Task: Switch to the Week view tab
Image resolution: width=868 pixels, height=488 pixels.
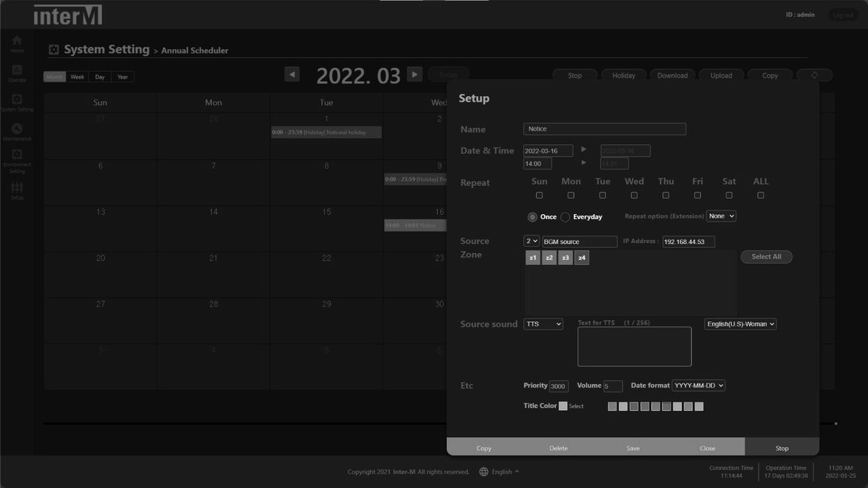Action: [77, 77]
